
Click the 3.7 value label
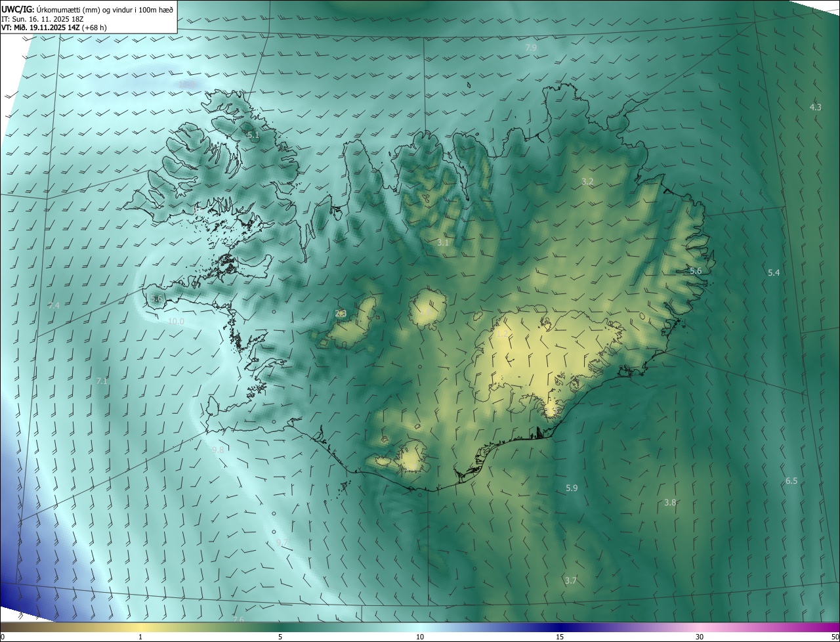tap(571, 580)
